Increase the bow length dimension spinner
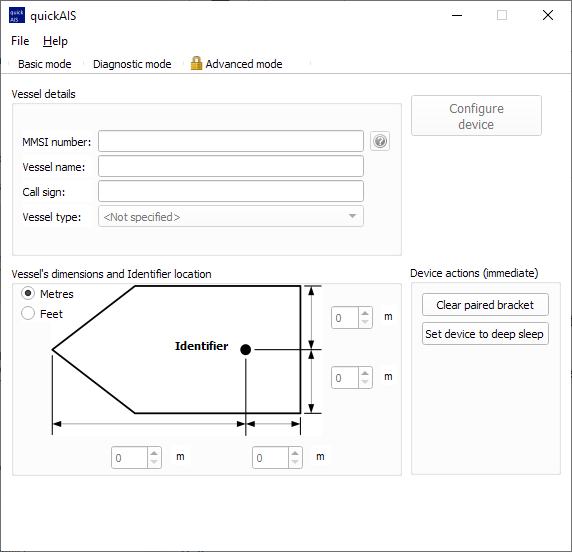 coord(154,453)
